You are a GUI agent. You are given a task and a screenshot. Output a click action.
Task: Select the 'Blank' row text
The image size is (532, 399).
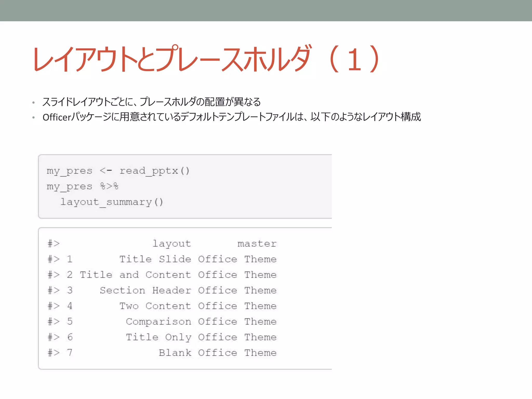175,353
